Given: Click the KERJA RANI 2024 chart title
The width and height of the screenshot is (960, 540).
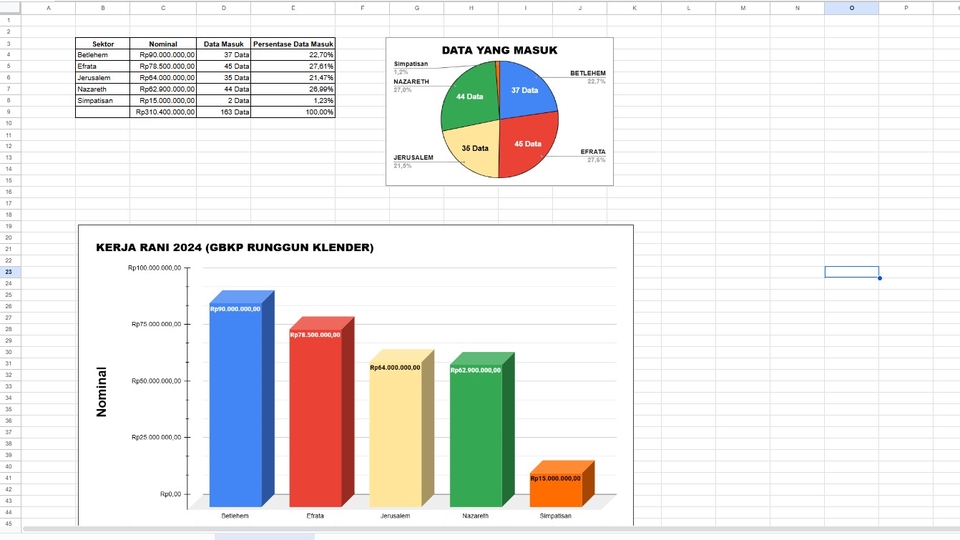Looking at the screenshot, I should 235,247.
